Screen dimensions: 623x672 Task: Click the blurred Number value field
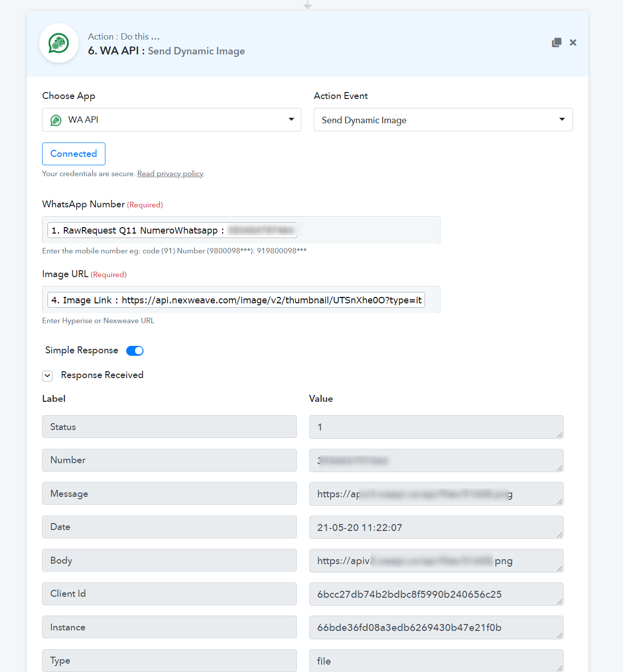(x=436, y=461)
